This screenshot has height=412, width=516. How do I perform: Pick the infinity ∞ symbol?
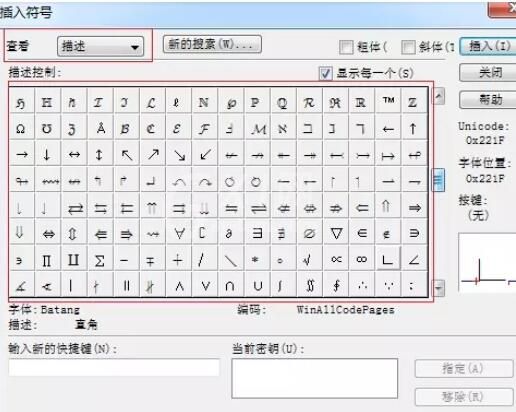(x=362, y=259)
